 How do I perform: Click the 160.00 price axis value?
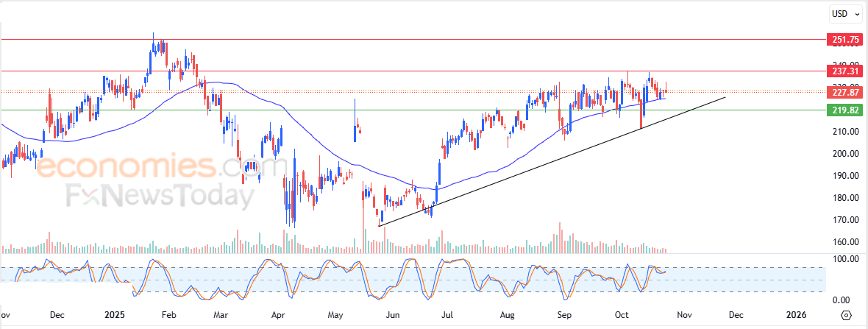click(x=844, y=242)
